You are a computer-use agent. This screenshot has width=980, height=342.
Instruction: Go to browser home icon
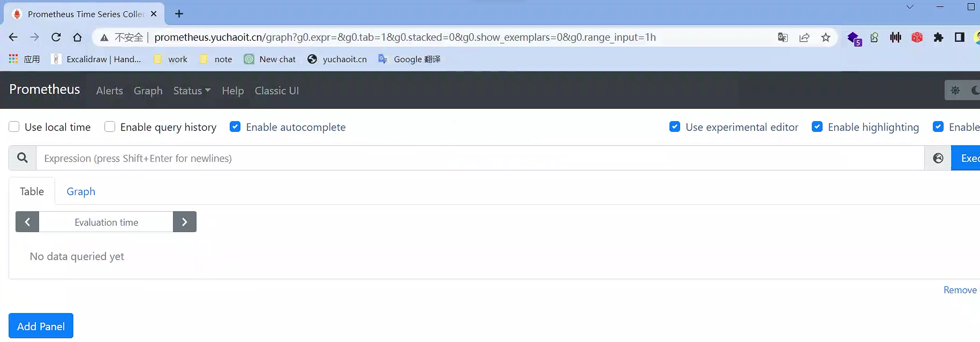click(x=77, y=37)
